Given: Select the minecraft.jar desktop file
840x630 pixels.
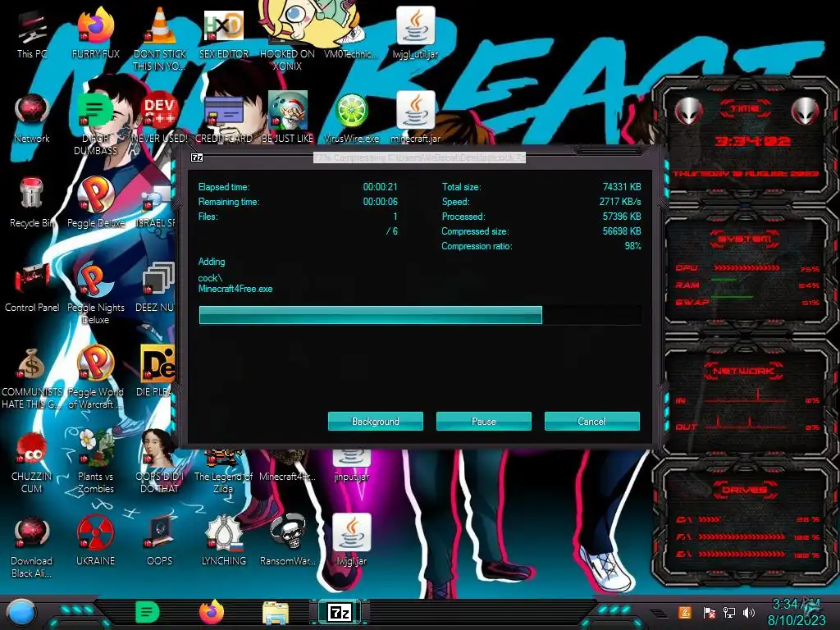Looking at the screenshot, I should click(415, 118).
